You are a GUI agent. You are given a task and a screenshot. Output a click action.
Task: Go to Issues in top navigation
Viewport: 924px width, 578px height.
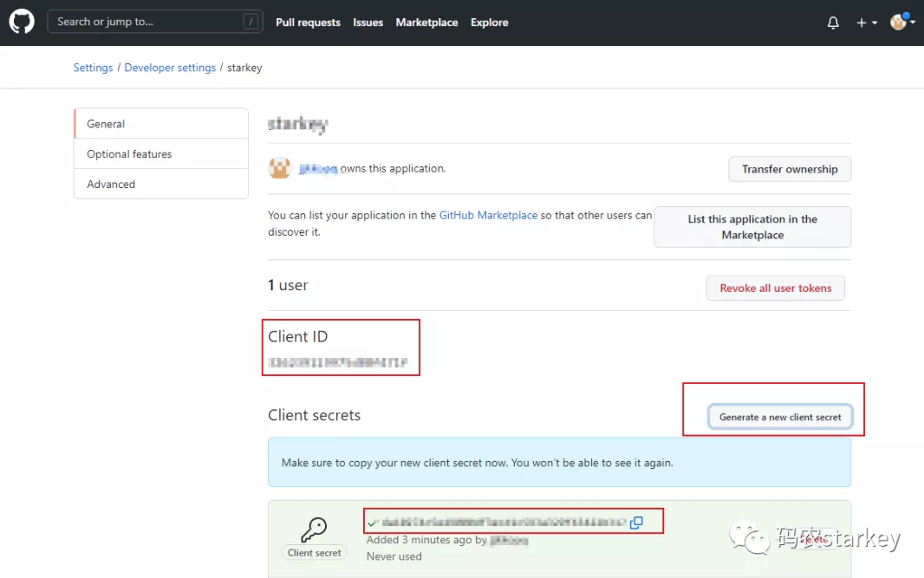368,23
